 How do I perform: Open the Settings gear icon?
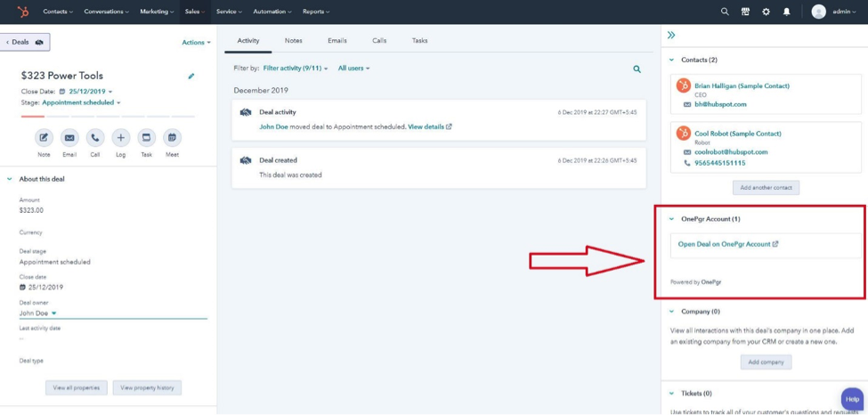click(x=766, y=12)
